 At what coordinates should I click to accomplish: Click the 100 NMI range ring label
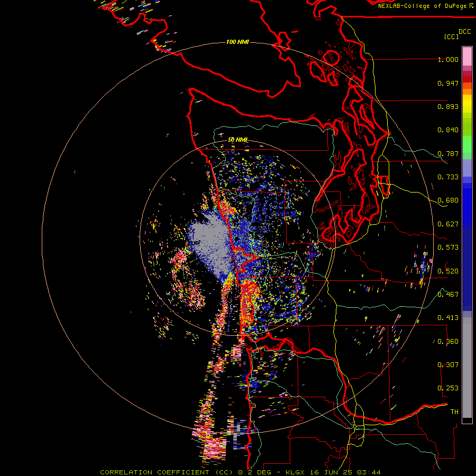pos(237,42)
